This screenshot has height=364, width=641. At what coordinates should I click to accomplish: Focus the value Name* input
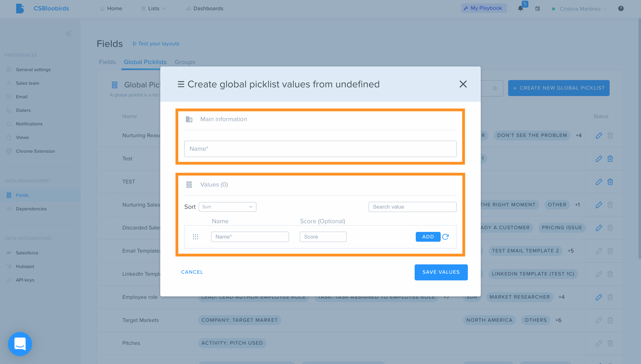coord(250,237)
